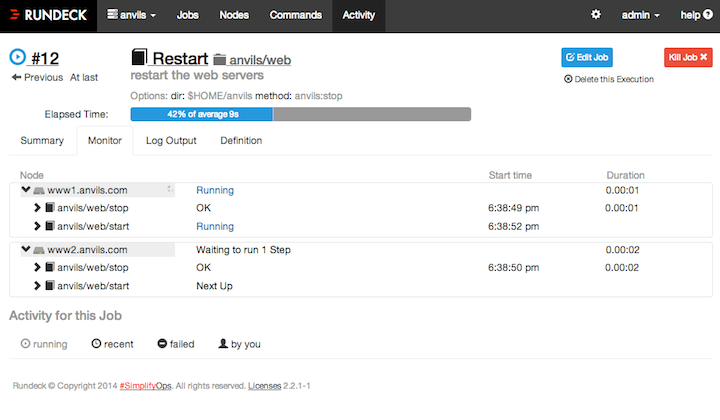
Task: Filter activity by failed
Action: click(x=176, y=344)
